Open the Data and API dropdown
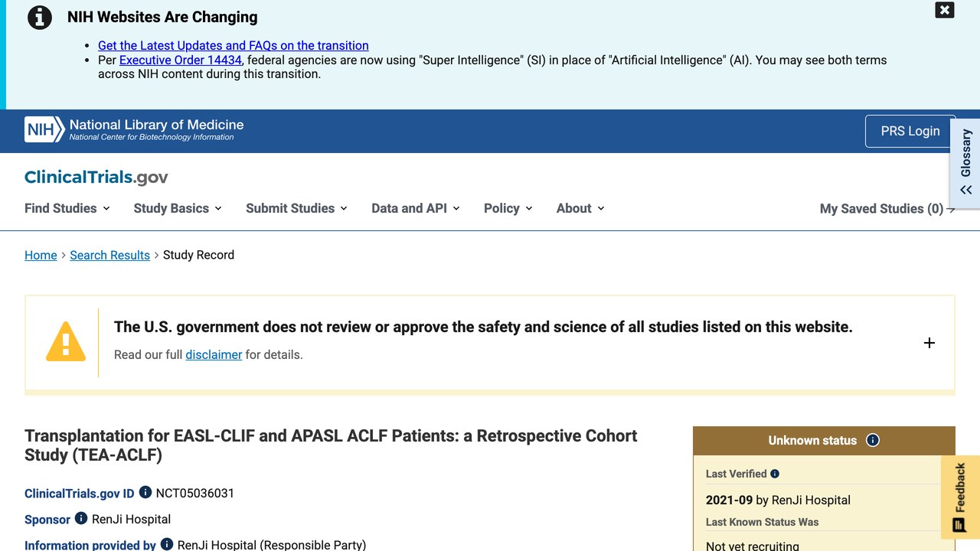Viewport: 980px width, 551px height. 415,208
